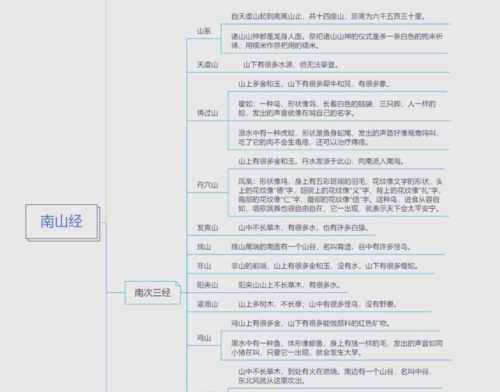Select the 南山经 root node
Viewport: 500px width, 392px height.
pos(62,222)
